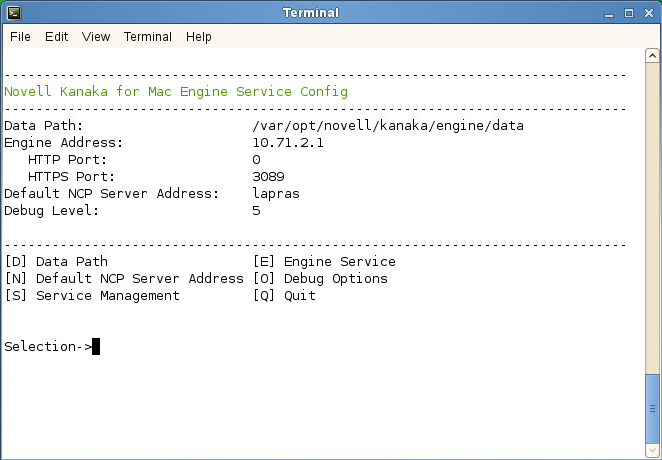Click the scrollbar up arrow
The image size is (662, 460).
click(653, 57)
